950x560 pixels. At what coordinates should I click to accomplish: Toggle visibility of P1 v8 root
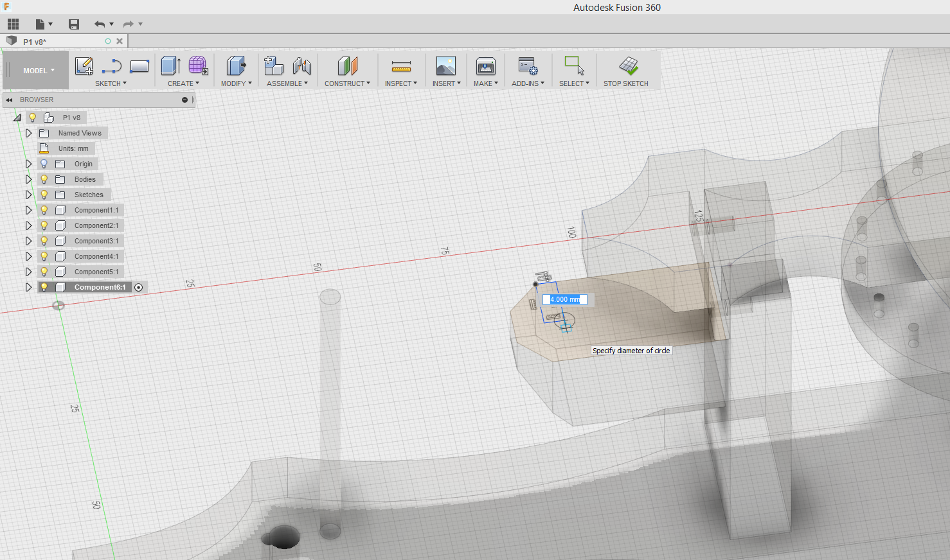pyautogui.click(x=33, y=118)
